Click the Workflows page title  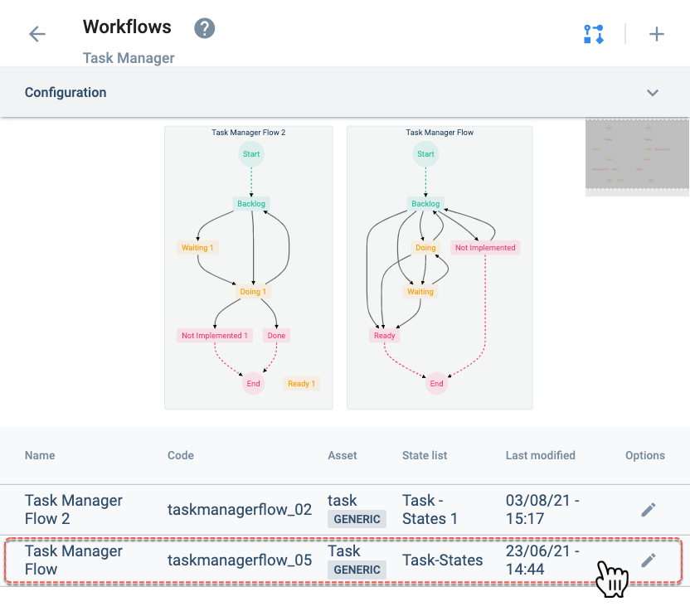pyautogui.click(x=127, y=27)
